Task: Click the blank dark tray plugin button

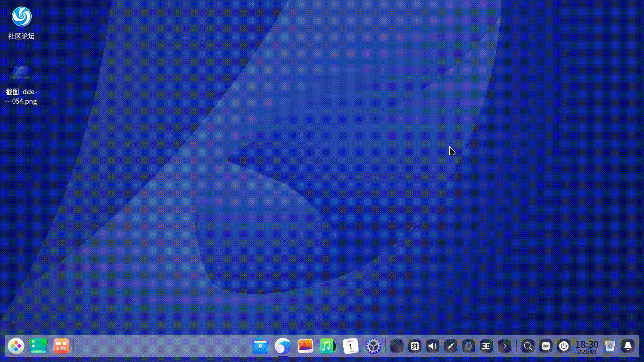Action: point(397,346)
